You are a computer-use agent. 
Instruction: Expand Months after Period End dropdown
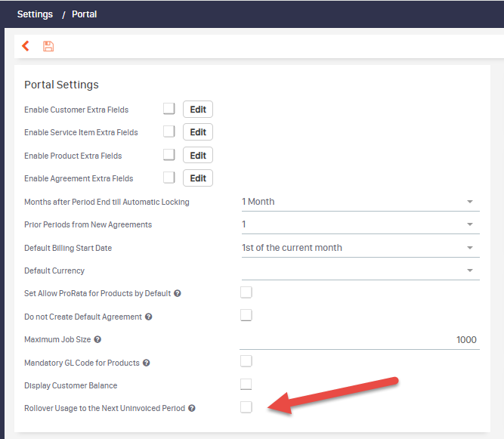tap(360, 202)
